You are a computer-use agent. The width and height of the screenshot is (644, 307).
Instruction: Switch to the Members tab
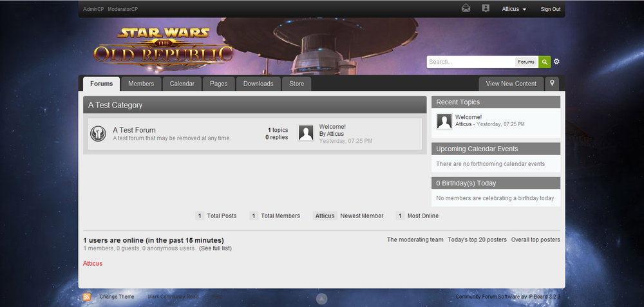pyautogui.click(x=141, y=84)
